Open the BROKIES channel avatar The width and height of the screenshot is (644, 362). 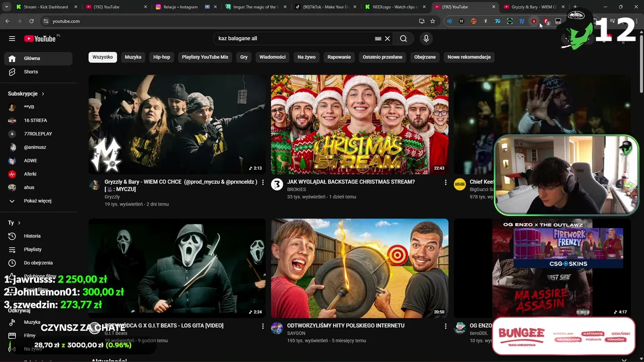[x=277, y=185]
